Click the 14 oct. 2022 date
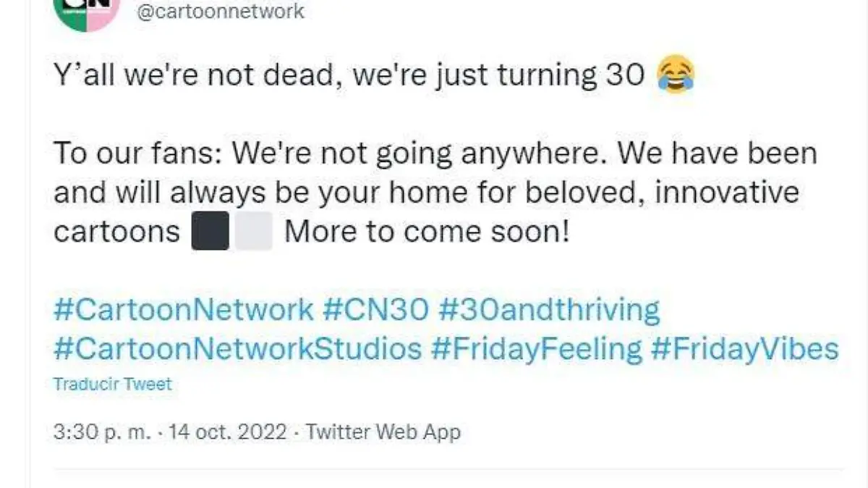 [x=226, y=432]
